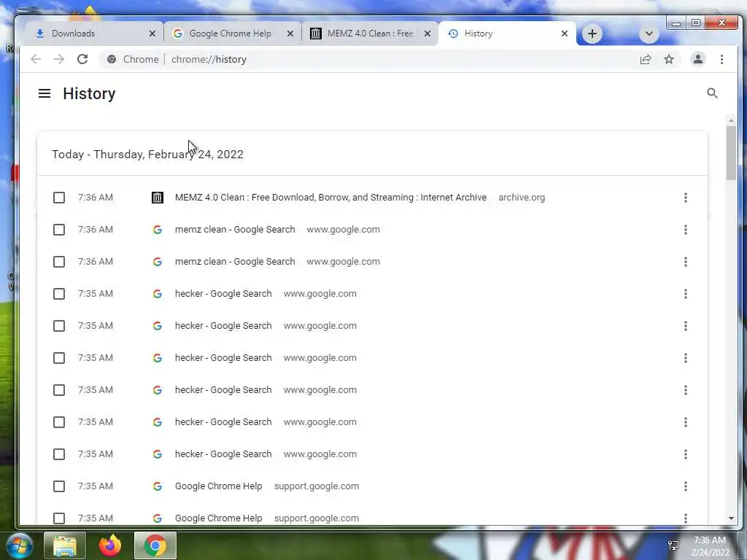Open the tab search dropdown chevron
747x560 pixels.
click(649, 34)
